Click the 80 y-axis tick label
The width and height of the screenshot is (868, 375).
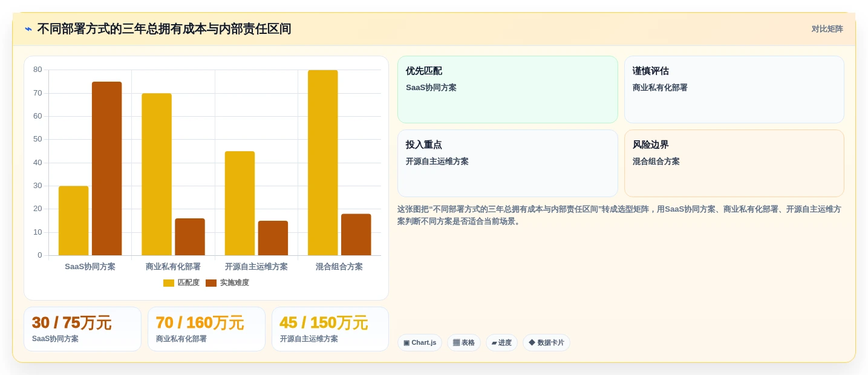click(x=38, y=70)
